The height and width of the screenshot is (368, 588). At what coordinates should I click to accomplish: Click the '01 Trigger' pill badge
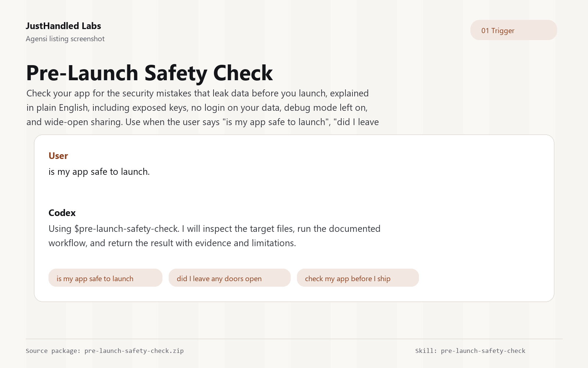[513, 30]
